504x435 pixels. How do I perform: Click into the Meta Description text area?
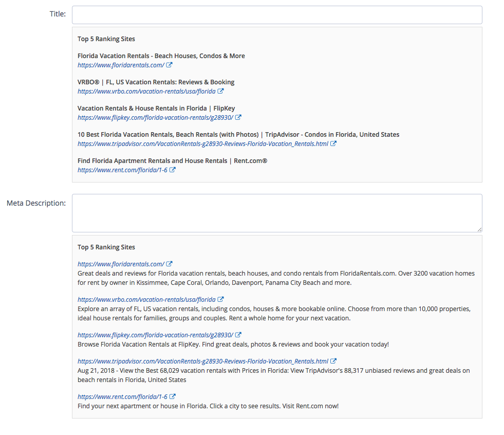(x=277, y=213)
